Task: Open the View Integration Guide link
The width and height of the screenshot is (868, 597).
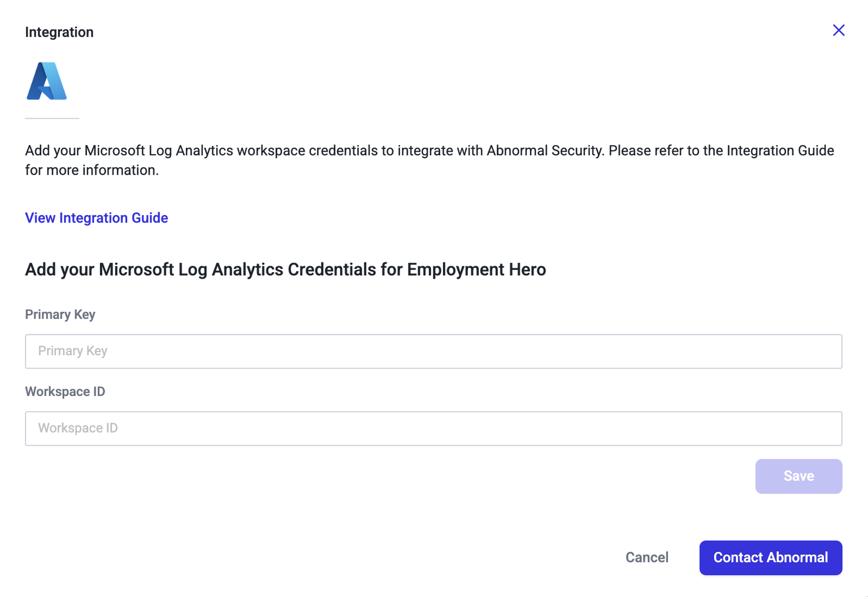Action: 97,218
